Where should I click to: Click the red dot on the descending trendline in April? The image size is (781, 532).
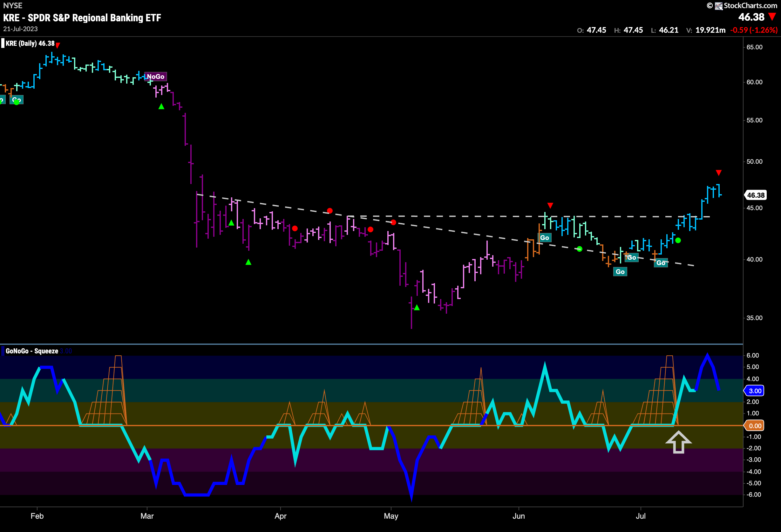coord(330,211)
